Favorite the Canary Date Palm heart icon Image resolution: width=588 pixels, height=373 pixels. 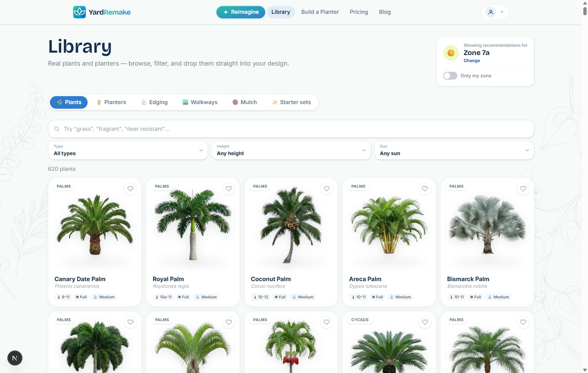(x=131, y=189)
